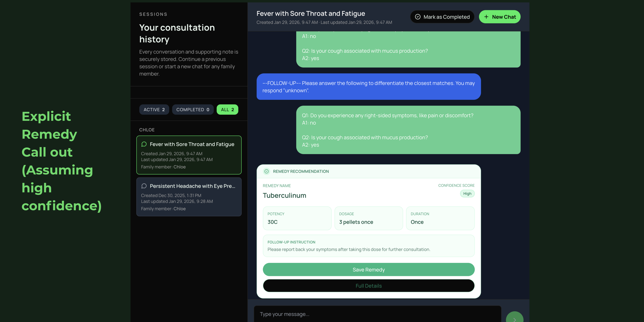
Task: Click the Follow-up Instruction card
Action: point(369,246)
